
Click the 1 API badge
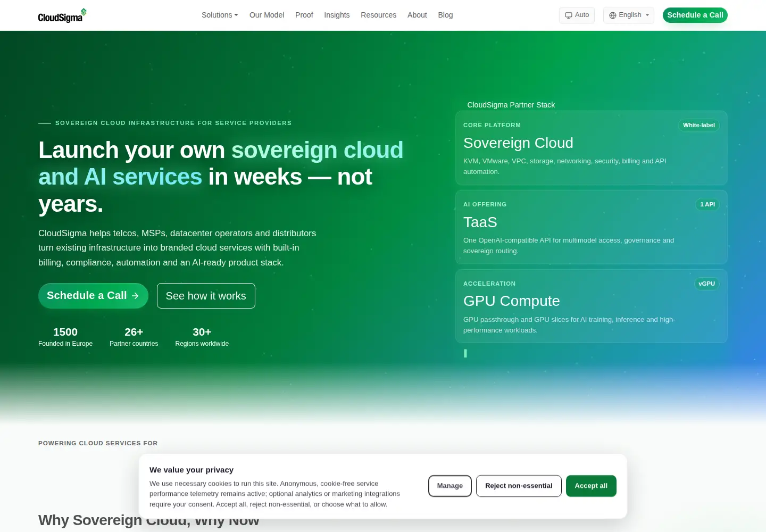click(x=707, y=204)
